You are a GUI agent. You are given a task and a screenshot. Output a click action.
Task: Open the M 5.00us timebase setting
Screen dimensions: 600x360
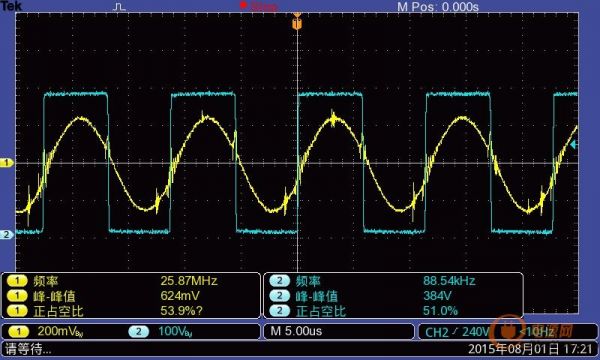[296, 331]
